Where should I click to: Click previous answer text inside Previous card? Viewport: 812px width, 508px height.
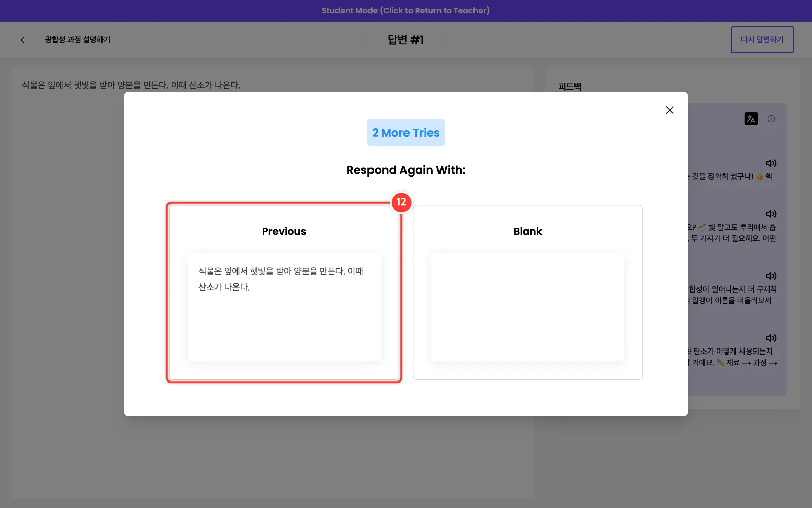tap(281, 279)
